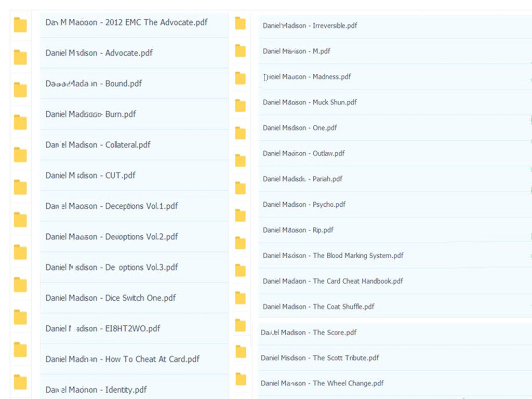Image resolution: width=532 pixels, height=399 pixels.
Task: Select the 'CUT.pdf' file row
Action: point(134,176)
